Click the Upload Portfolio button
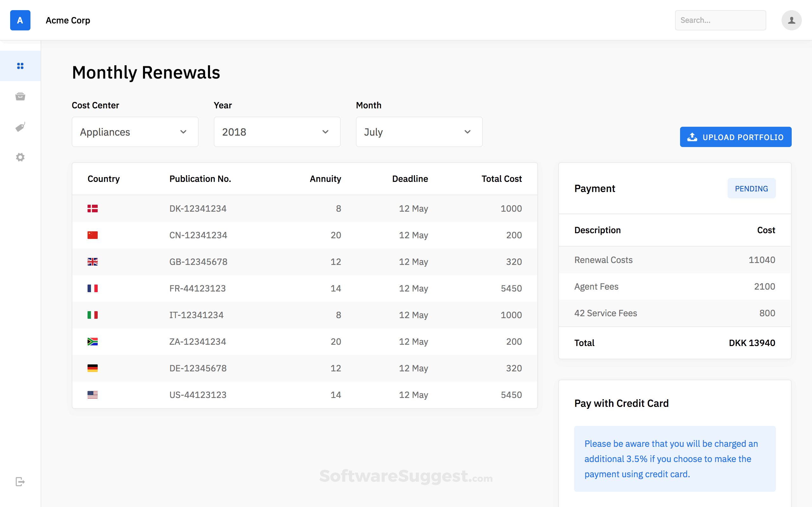Screen dimensions: 812x507 pyautogui.click(x=736, y=137)
